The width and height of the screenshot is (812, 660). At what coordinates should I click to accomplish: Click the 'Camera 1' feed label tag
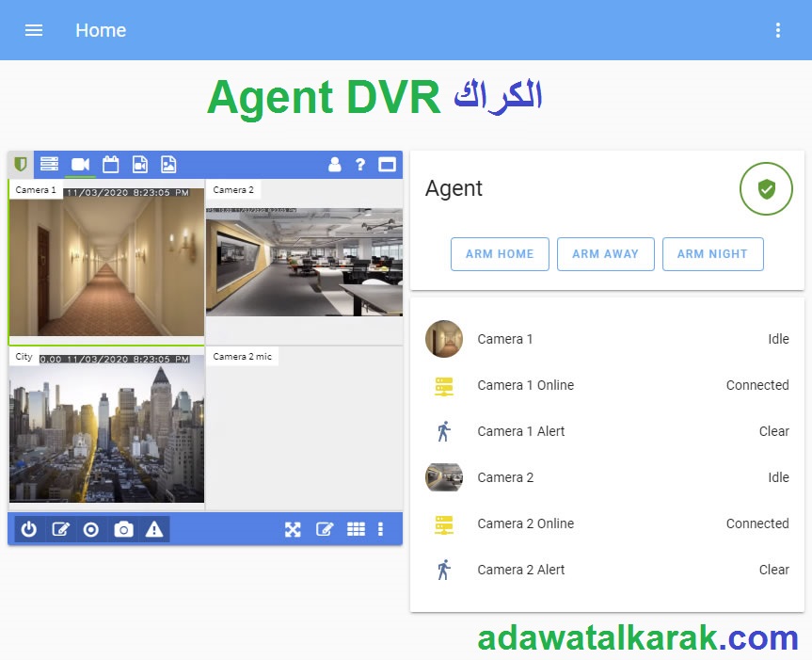(36, 190)
